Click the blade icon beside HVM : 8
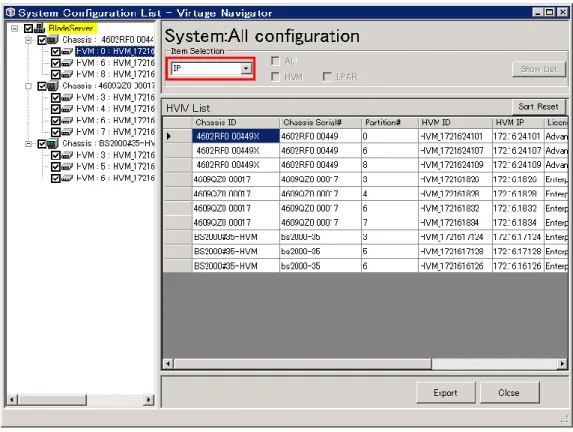Image resolution: width=573 pixels, height=432 pixels. click(x=67, y=74)
